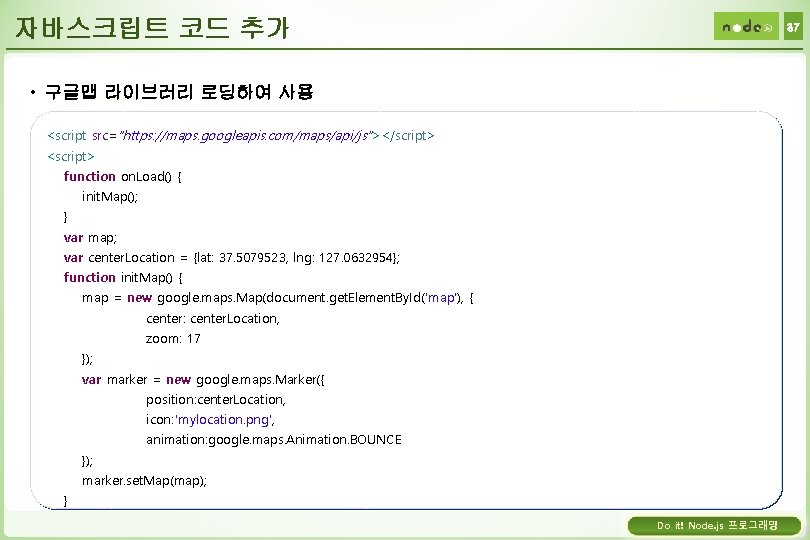Click the 'var centerLocation' line
The height and width of the screenshot is (540, 810).
click(x=231, y=257)
